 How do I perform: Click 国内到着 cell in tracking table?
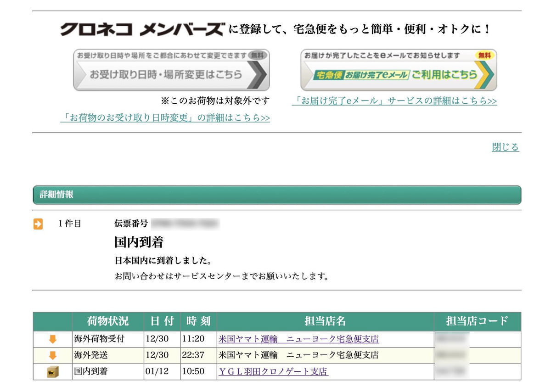pyautogui.click(x=108, y=372)
